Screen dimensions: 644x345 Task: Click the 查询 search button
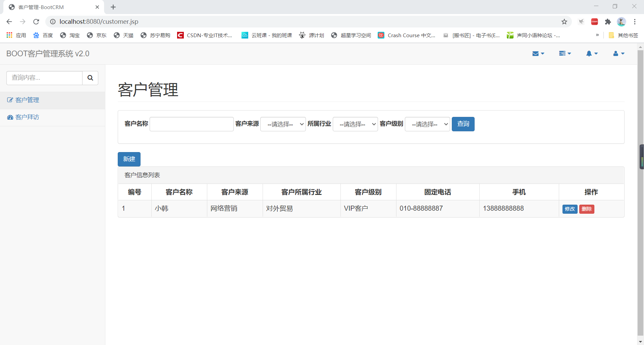click(x=463, y=124)
